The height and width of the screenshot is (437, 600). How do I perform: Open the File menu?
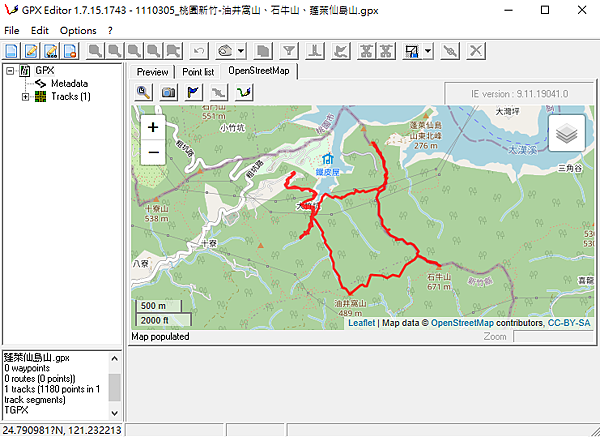[12, 30]
